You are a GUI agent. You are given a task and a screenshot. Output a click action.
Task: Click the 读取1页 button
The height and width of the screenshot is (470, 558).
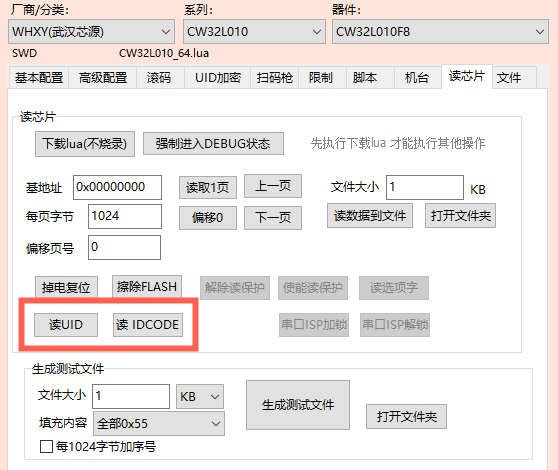click(x=208, y=187)
